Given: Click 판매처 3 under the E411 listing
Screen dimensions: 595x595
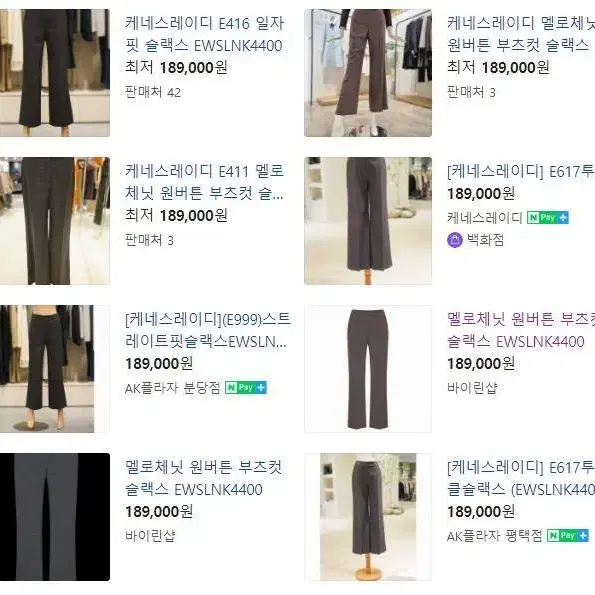Looking at the screenshot, I should pos(149,240).
